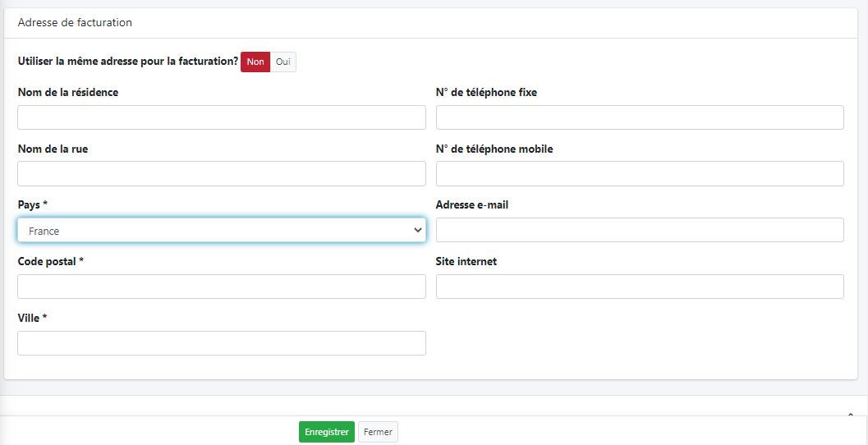Save the form with Enregistrer

pyautogui.click(x=326, y=432)
